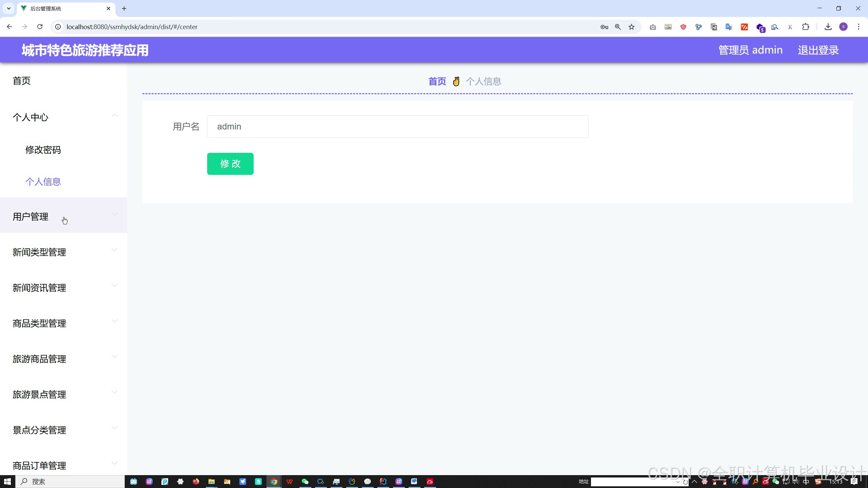Go to 首页 in the sidebar
The height and width of the screenshot is (488, 868).
(22, 81)
